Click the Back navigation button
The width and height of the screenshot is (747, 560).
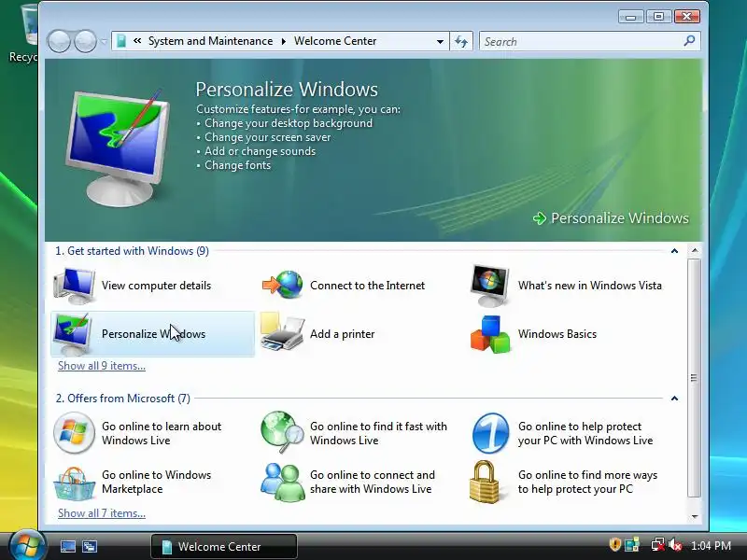[x=59, y=41]
